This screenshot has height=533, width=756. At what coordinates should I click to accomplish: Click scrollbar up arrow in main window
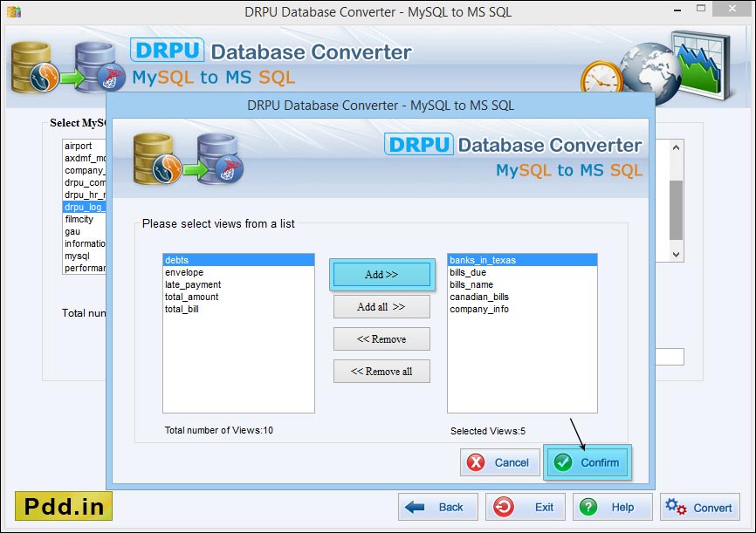[x=676, y=147]
